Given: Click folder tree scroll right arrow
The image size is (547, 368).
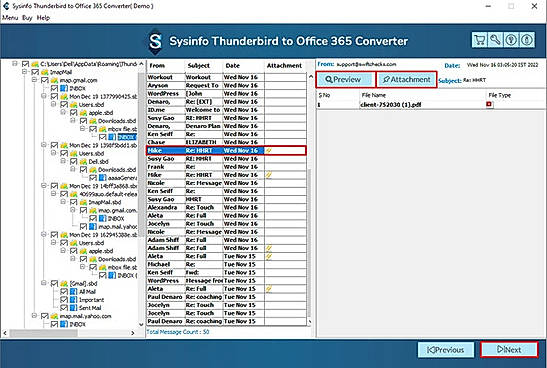Looking at the screenshot, I should (133, 333).
